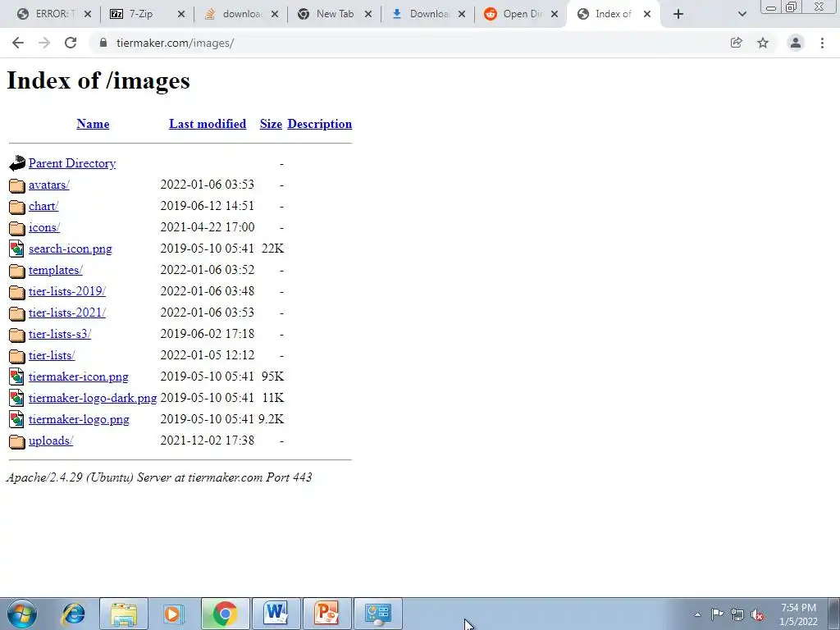This screenshot has height=630, width=840.
Task: Open the avatars/ folder link
Action: [x=48, y=185]
